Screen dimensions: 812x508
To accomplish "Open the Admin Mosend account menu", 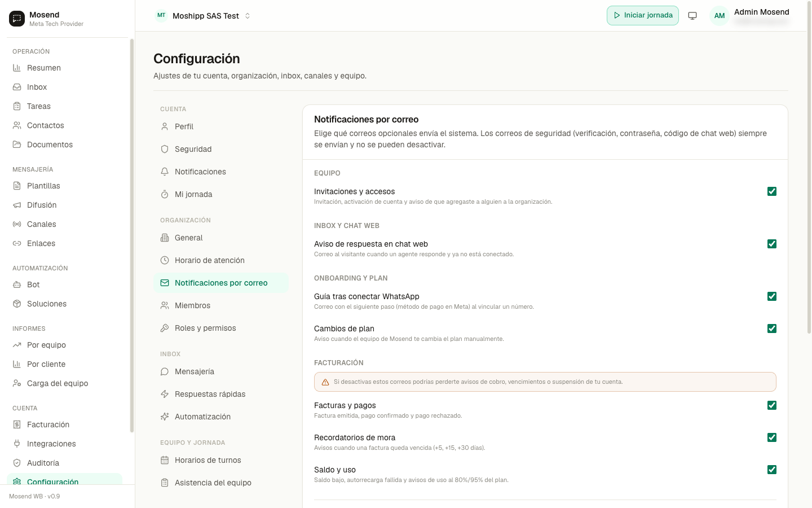I will [750, 16].
